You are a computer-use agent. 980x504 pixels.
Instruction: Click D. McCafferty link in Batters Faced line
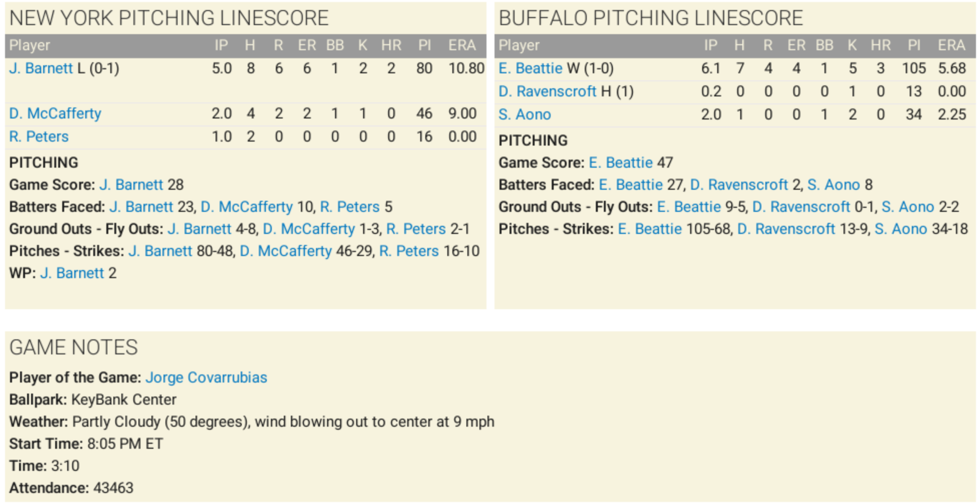pos(247,207)
